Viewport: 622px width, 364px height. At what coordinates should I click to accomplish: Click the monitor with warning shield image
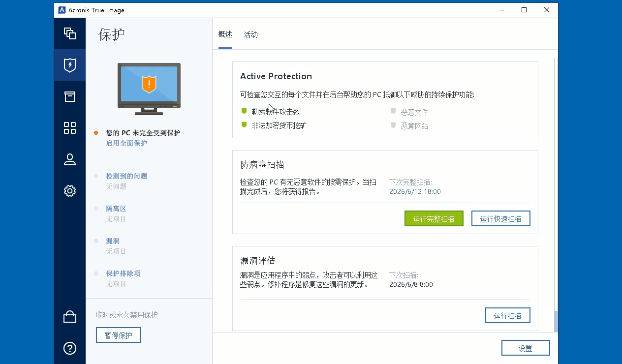point(149,89)
